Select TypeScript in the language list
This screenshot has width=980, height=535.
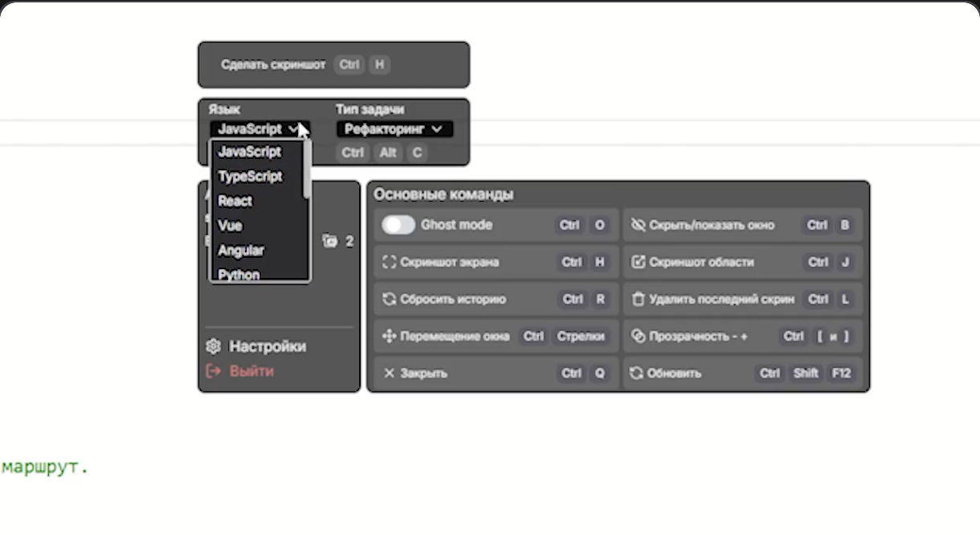251,176
